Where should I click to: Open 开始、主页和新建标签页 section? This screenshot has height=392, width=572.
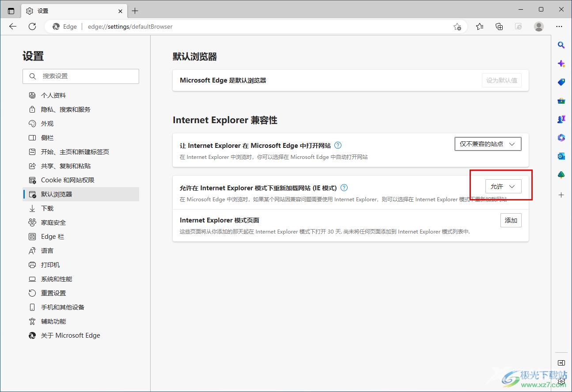[x=81, y=152]
